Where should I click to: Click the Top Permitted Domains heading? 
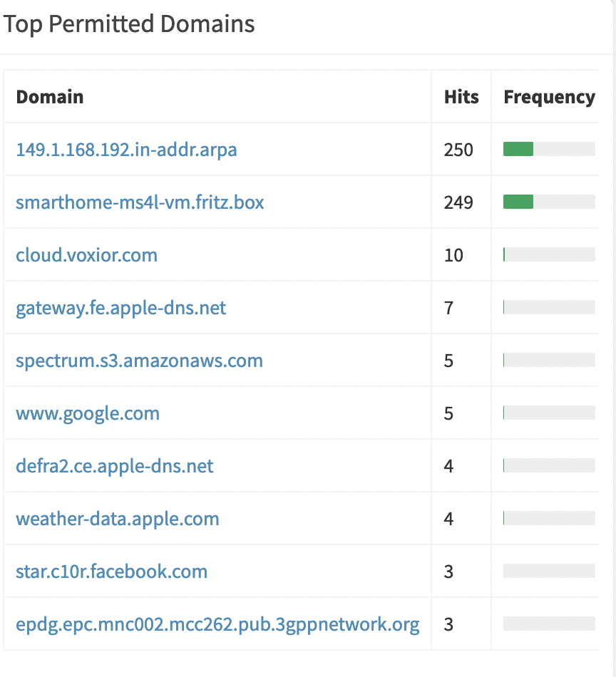tap(129, 24)
